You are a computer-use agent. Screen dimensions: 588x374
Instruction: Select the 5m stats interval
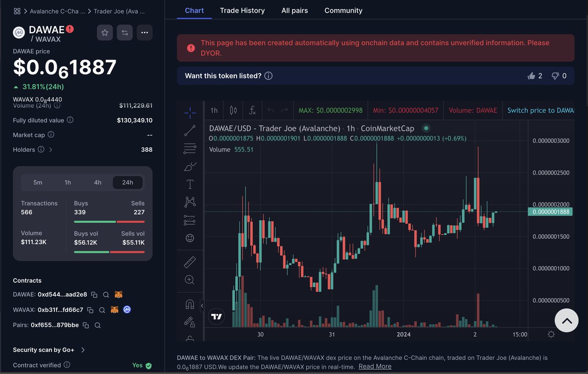pos(38,183)
